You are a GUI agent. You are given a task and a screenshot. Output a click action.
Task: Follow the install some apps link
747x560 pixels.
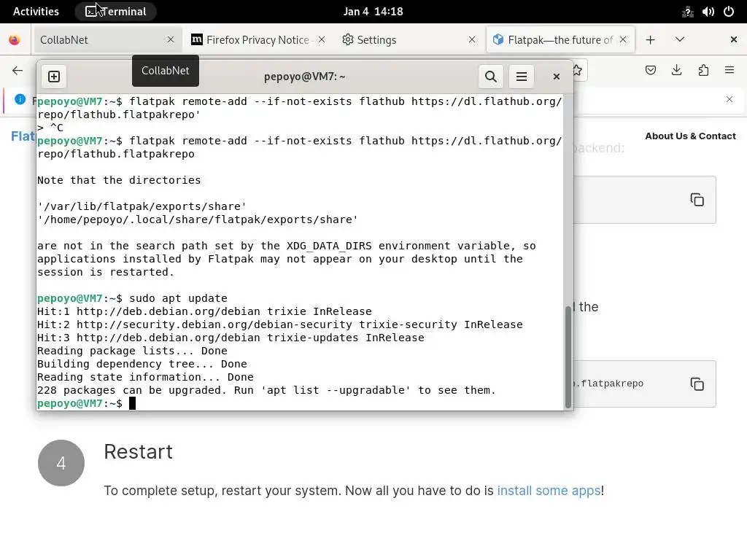549,491
